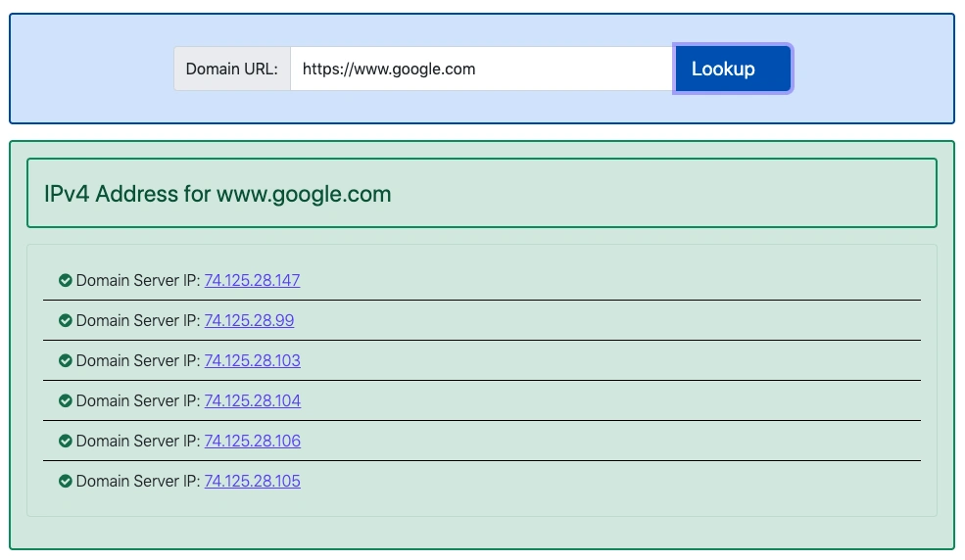The width and height of the screenshot is (965, 560).
Task: Click the "IPv4 Address for www.google.com" heading
Action: [217, 194]
